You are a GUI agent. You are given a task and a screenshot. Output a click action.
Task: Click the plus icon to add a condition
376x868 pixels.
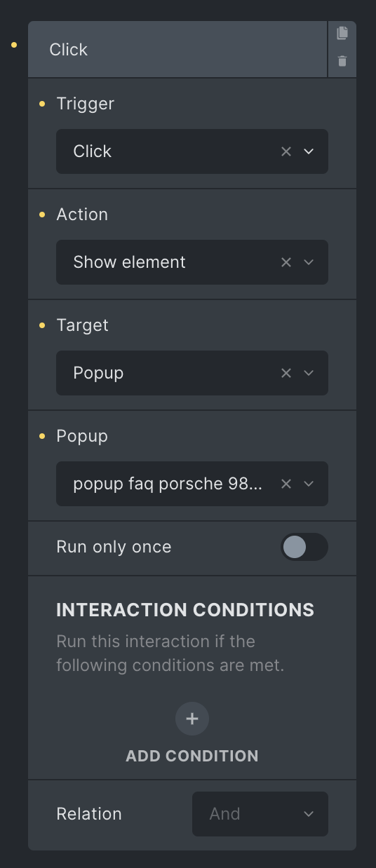[192, 719]
